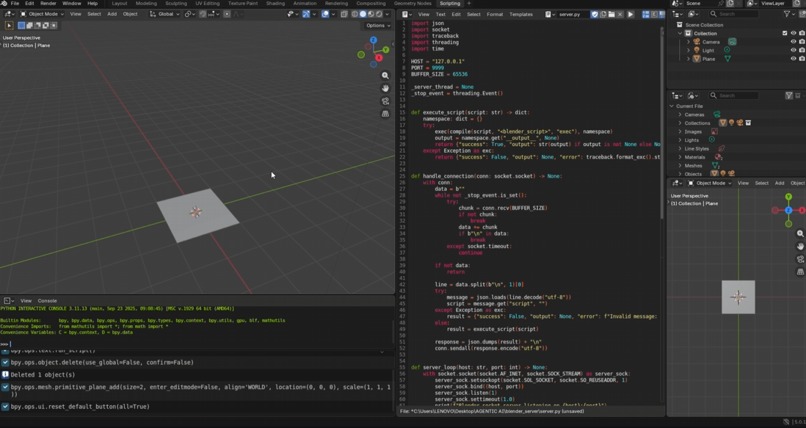Expand Line Styles in Current File list
Image resolution: width=806 pixels, height=428 pixels.
680,148
